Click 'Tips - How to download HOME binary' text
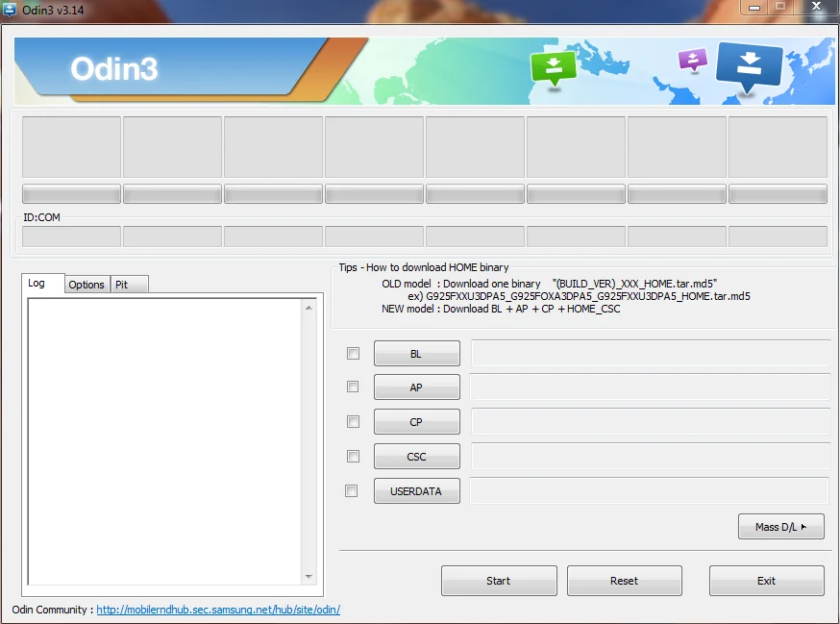 (x=424, y=267)
